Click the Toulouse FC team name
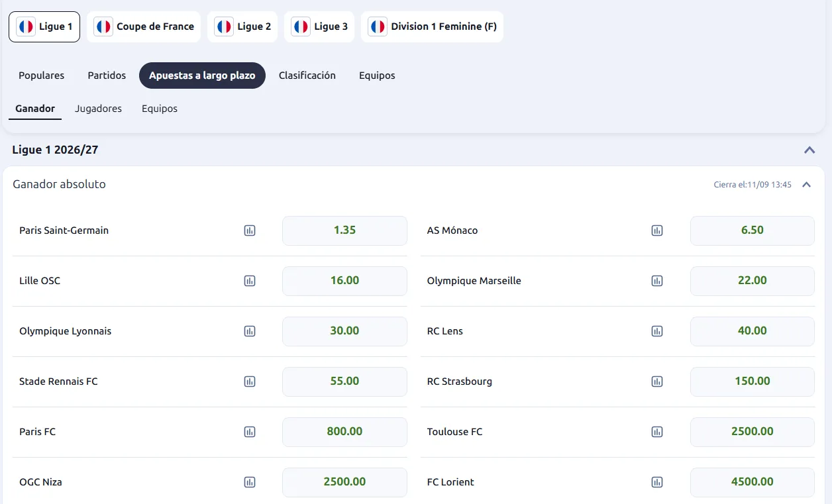Image resolution: width=832 pixels, height=504 pixels. tap(455, 432)
